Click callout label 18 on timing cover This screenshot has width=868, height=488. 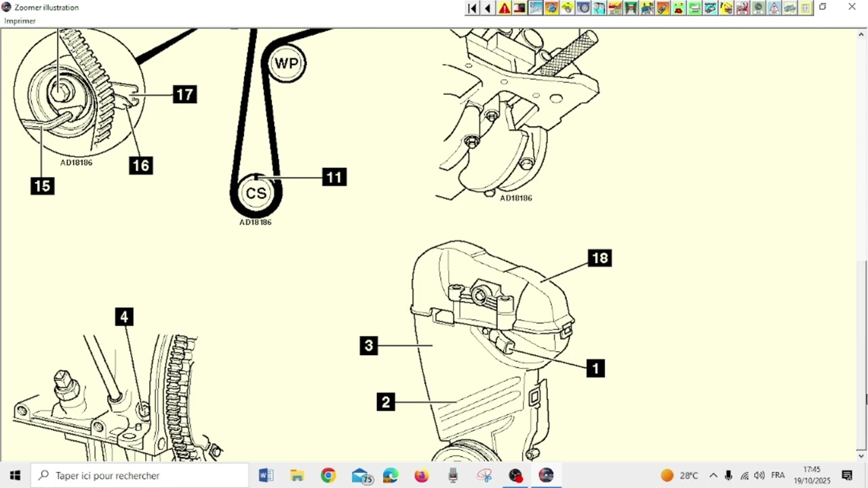tap(600, 258)
